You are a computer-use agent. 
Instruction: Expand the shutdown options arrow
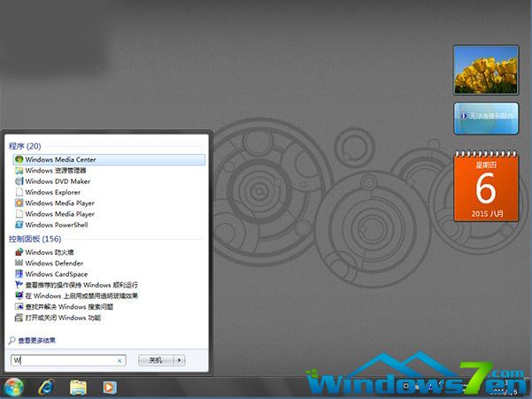click(179, 360)
